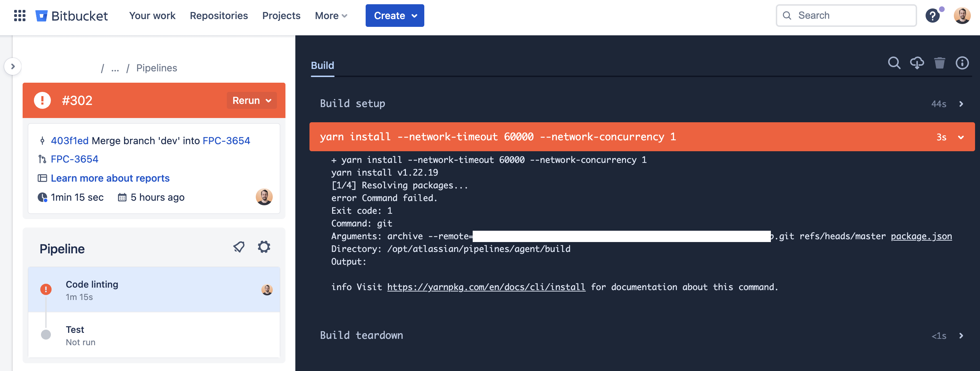This screenshot has width=980, height=371.
Task: Open commit 403f1ed link
Action: click(70, 141)
